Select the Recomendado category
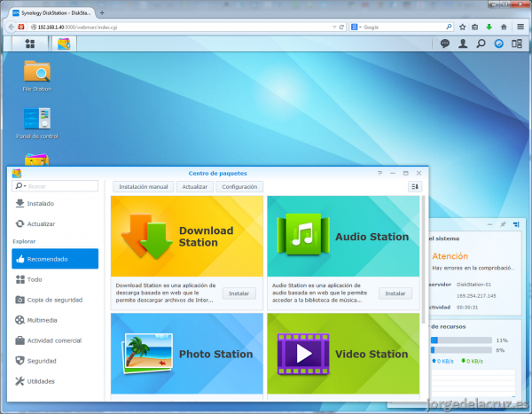Image resolution: width=532 pixels, height=414 pixels. click(55, 259)
